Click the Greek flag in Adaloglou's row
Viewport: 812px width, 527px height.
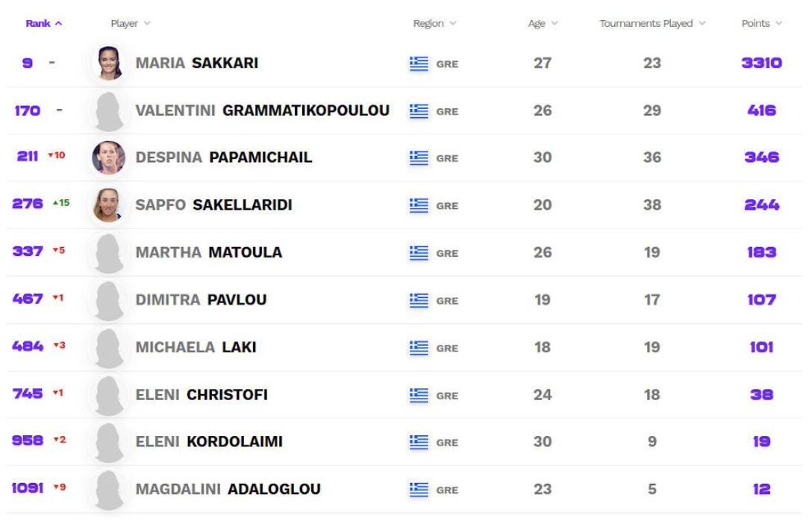click(419, 490)
